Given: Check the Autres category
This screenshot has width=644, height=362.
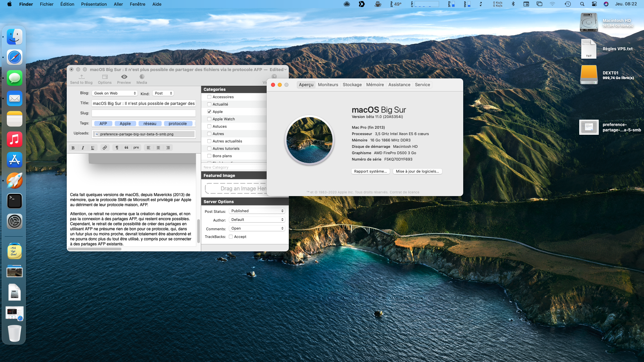Looking at the screenshot, I should [x=209, y=134].
